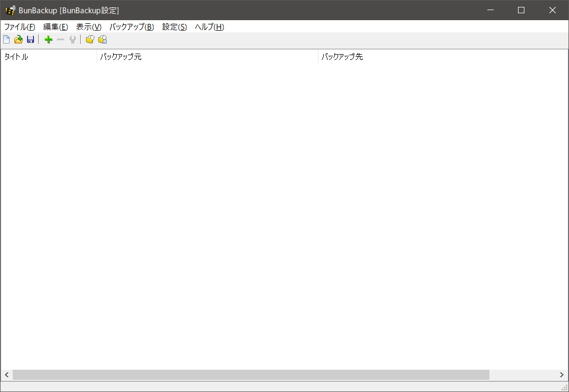The image size is (569, 392).
Task: Click the バックアップ元 column header
Action: 121,57
